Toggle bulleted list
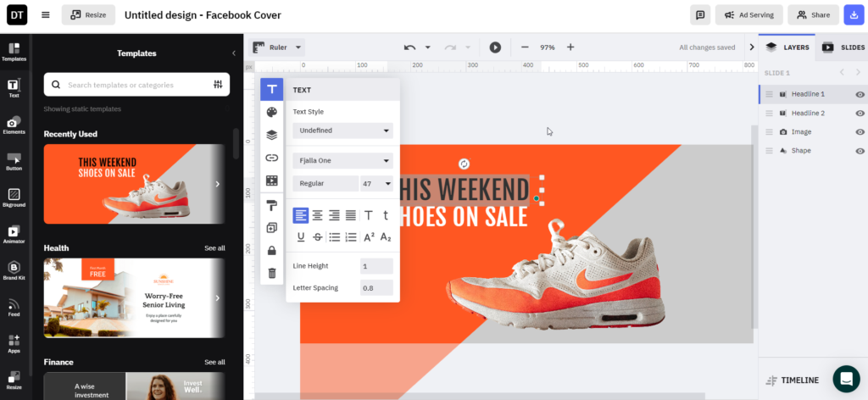The width and height of the screenshot is (868, 400). click(334, 237)
